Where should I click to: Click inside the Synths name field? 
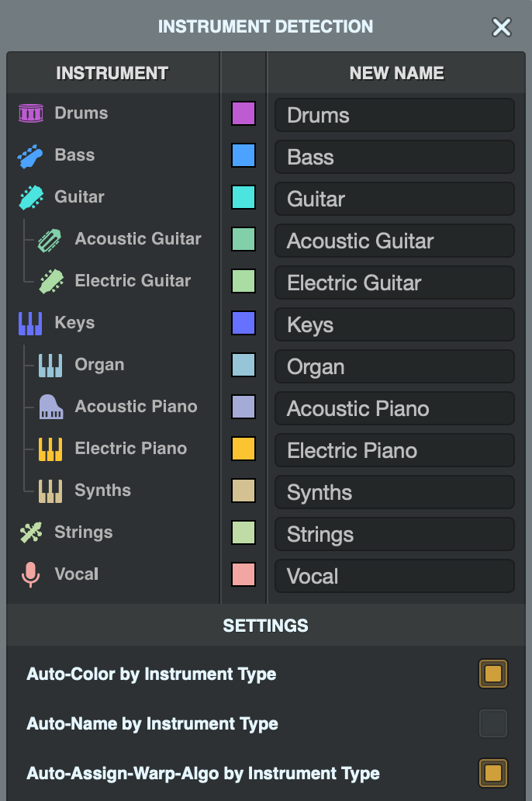click(394, 492)
